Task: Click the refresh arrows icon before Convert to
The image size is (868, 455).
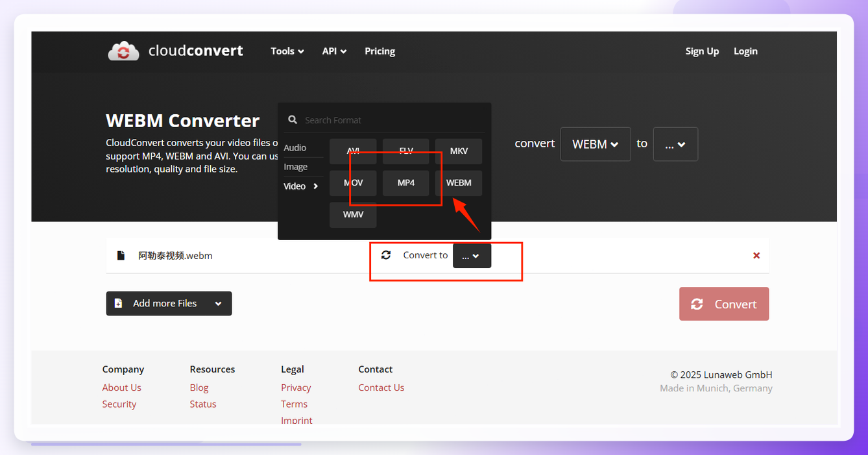Action: click(x=386, y=255)
